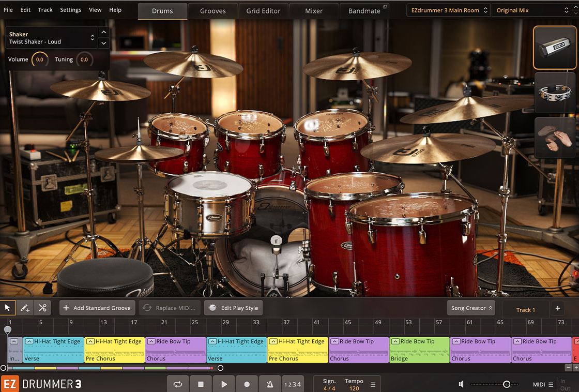Select the tambourine percussion thumbnail
The width and height of the screenshot is (579, 392).
[x=555, y=93]
